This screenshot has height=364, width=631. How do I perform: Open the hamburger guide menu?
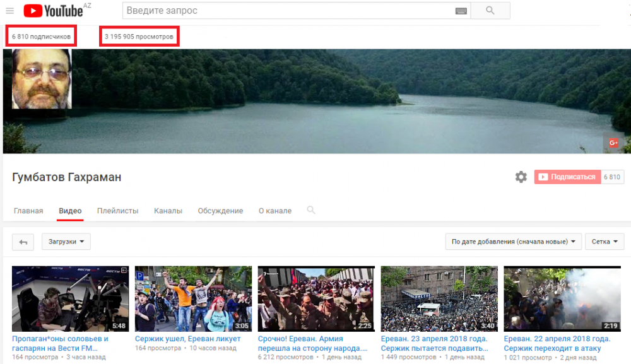point(10,11)
